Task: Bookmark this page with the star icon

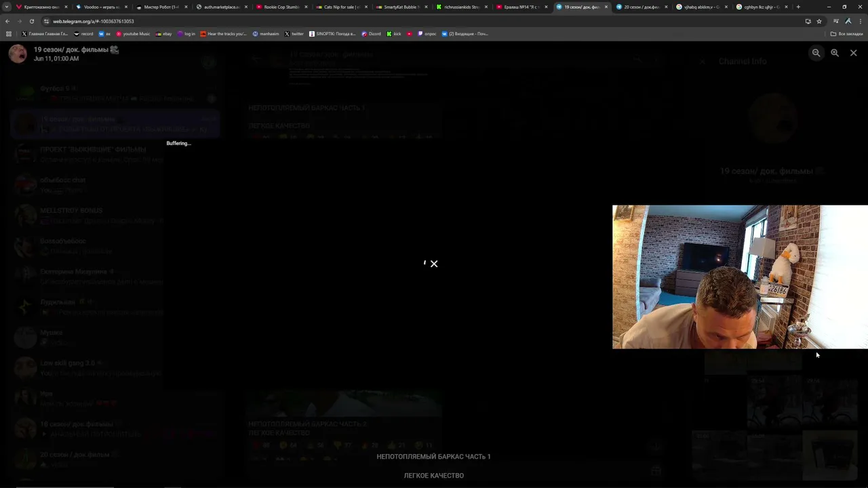Action: (819, 21)
